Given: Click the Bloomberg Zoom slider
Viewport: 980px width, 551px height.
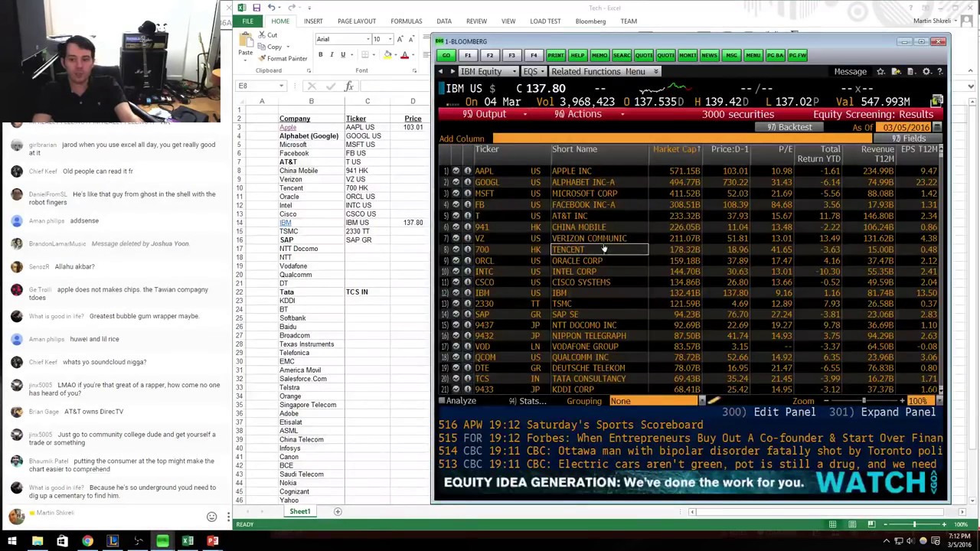Looking at the screenshot, I should [864, 401].
